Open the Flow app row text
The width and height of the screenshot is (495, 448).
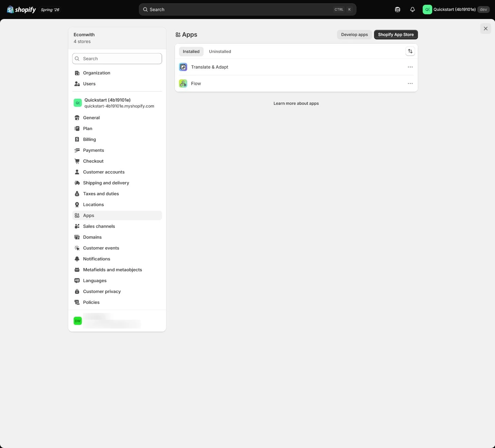point(196,83)
